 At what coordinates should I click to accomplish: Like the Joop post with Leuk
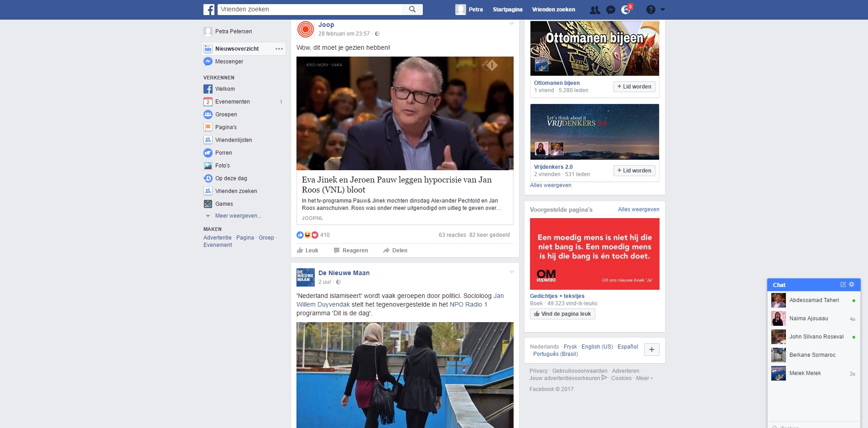tap(307, 251)
